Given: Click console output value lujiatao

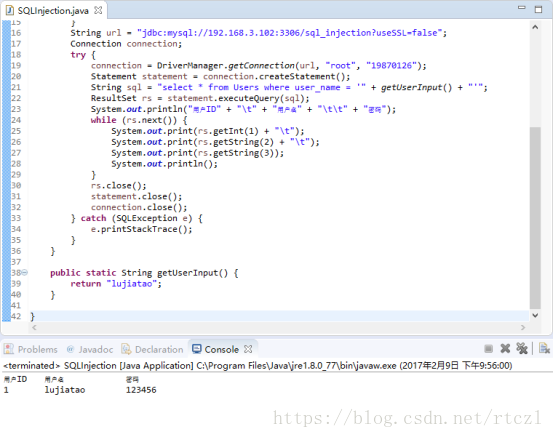Looking at the screenshot, I should pyautogui.click(x=65, y=390).
